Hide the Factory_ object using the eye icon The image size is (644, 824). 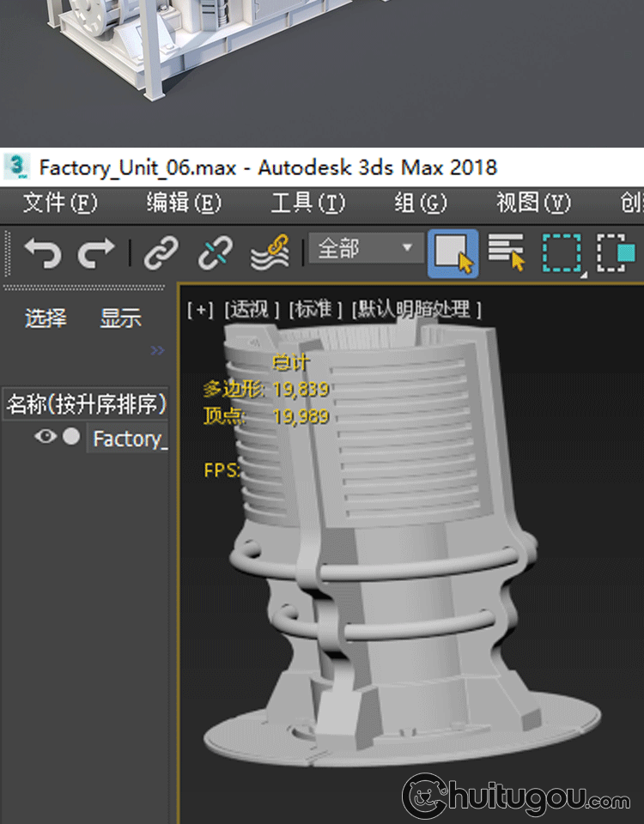pyautogui.click(x=45, y=437)
